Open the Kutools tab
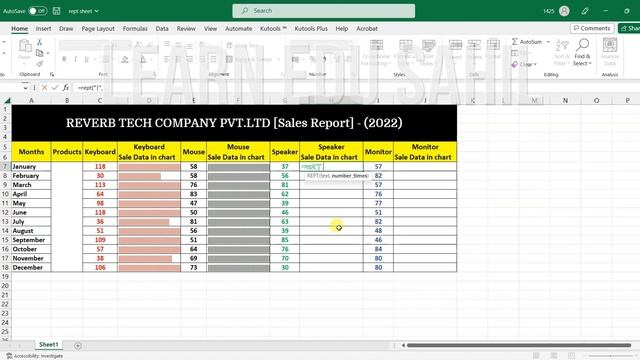The height and width of the screenshot is (360, 640). [273, 29]
